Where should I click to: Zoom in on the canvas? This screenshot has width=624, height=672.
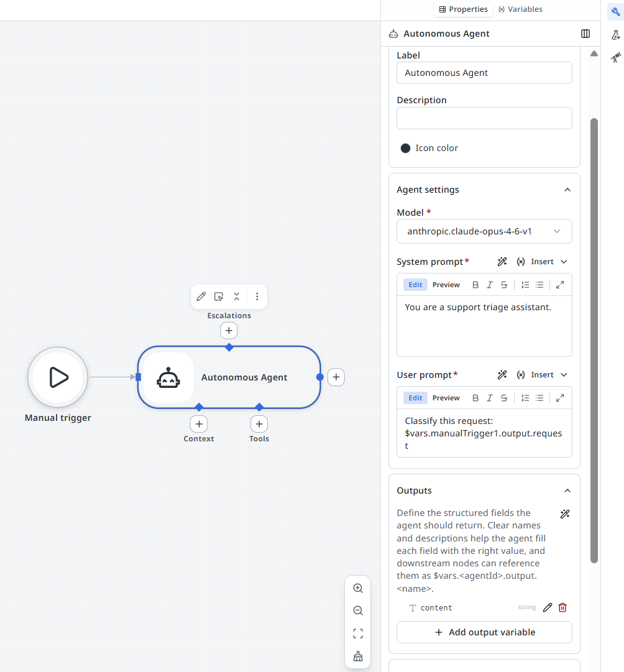pos(358,589)
